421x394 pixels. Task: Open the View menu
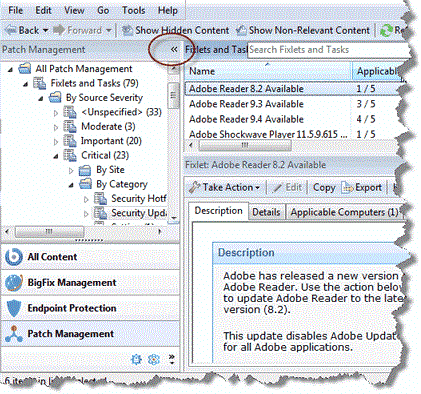[74, 10]
